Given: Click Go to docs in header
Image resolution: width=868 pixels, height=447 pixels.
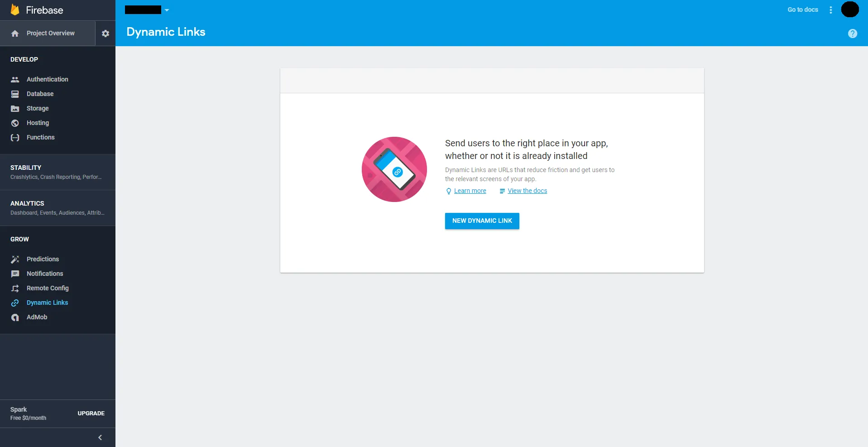Looking at the screenshot, I should (x=803, y=10).
